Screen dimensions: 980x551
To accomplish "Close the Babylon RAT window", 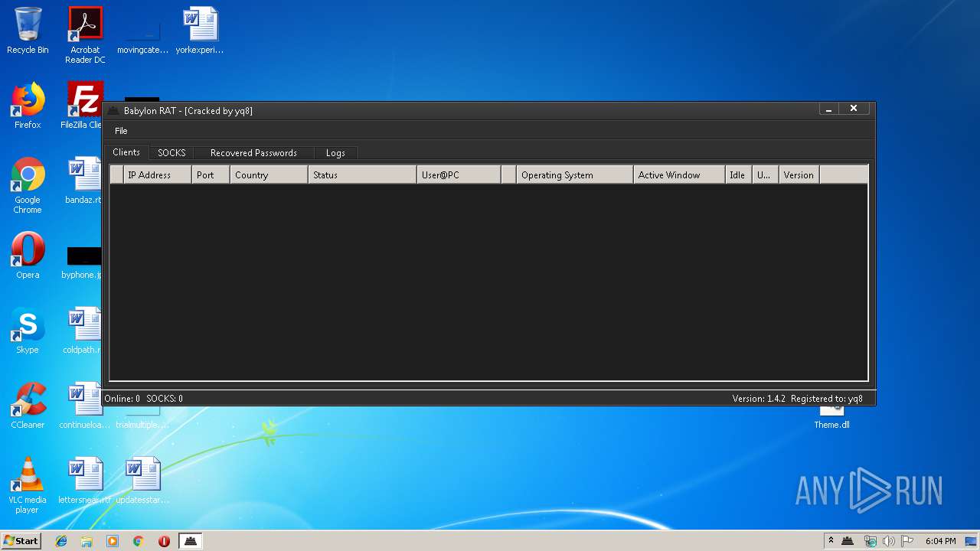I will (x=854, y=109).
